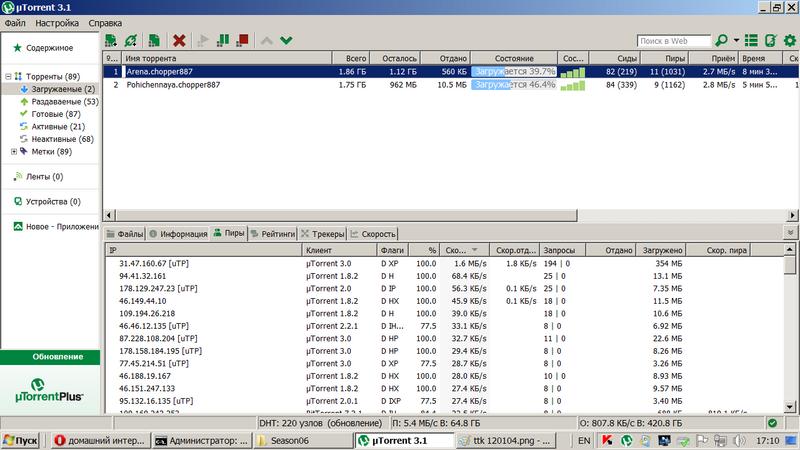800x450 pixels.
Task: Select the Раздаваемые (53) category
Action: pyautogui.click(x=65, y=102)
